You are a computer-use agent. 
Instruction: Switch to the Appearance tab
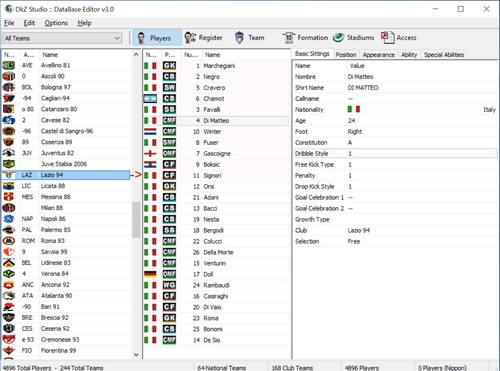coord(378,55)
